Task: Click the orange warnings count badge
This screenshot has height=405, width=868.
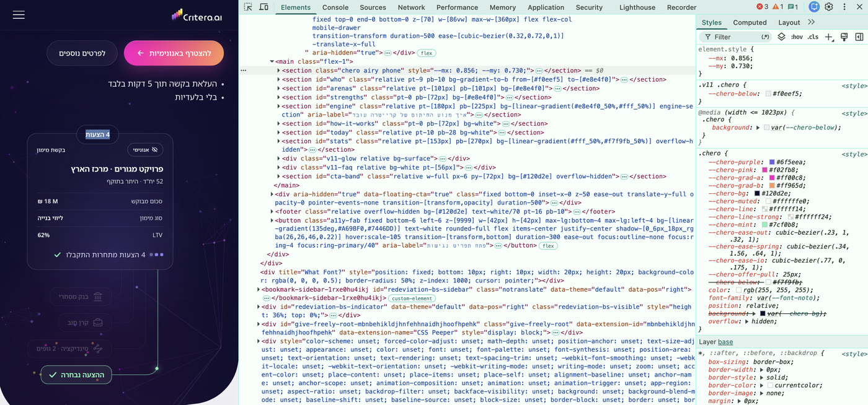Action: (x=777, y=7)
